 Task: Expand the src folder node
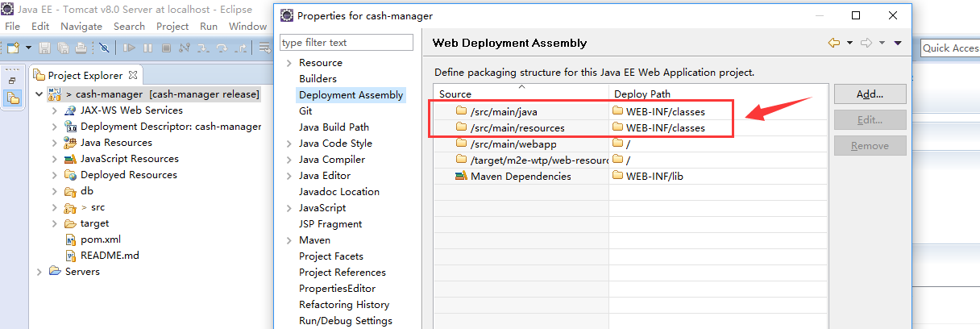[x=54, y=207]
